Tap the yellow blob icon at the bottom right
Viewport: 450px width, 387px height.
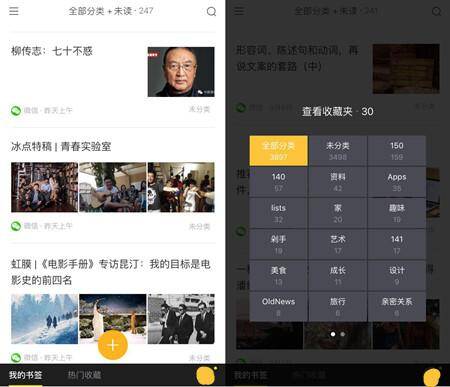tap(432, 377)
